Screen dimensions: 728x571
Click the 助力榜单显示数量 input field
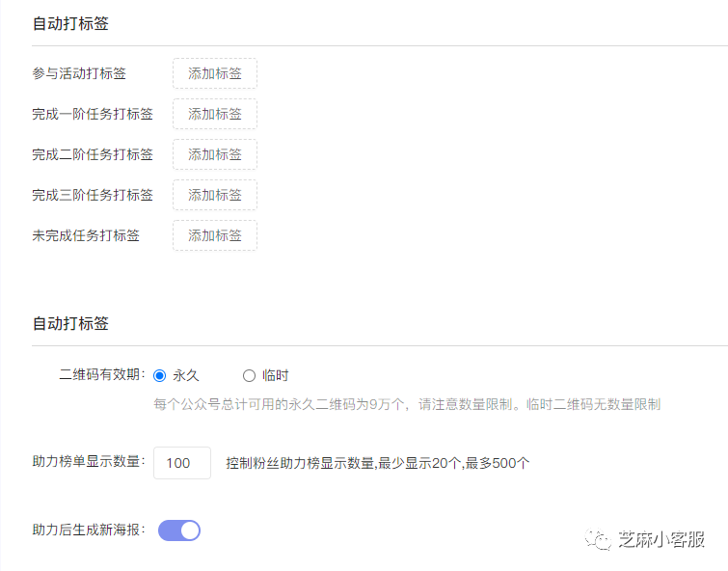coord(182,463)
